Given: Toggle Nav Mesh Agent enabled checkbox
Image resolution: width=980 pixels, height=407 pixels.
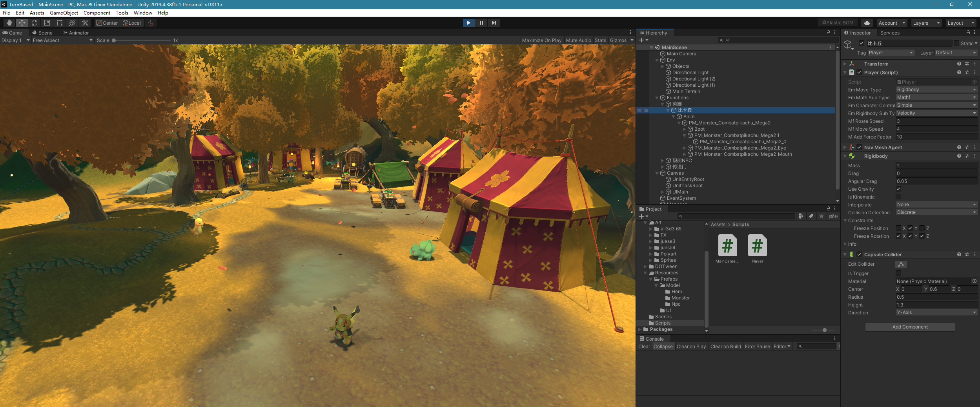Looking at the screenshot, I should (x=859, y=147).
